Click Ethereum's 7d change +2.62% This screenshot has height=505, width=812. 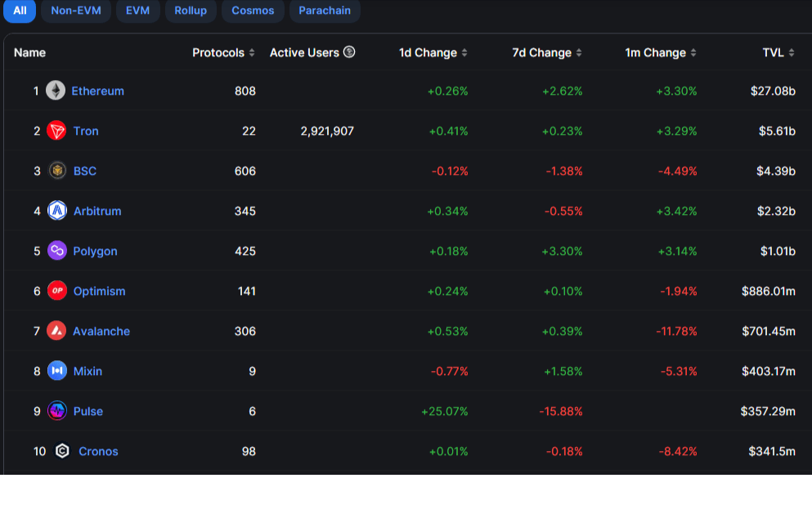563,91
